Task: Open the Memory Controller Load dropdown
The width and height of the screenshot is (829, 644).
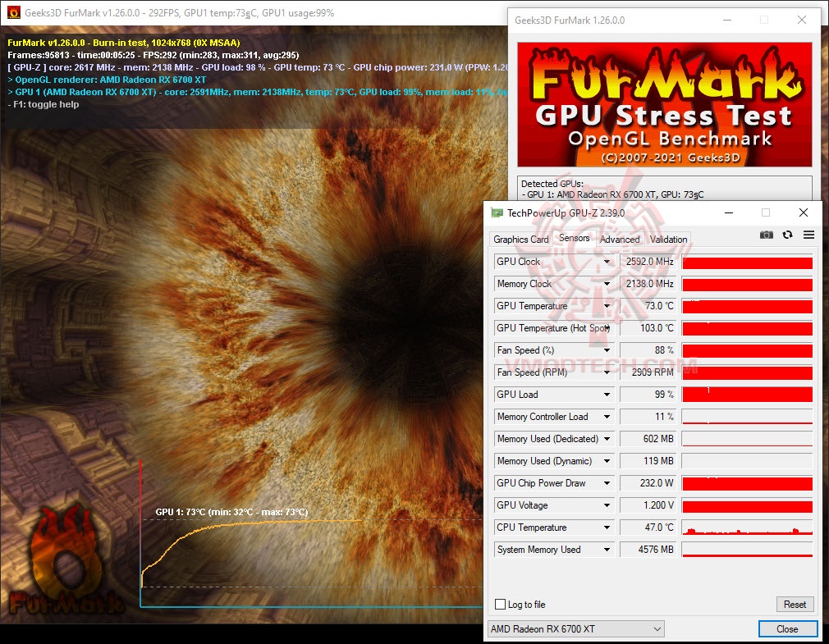Action: (x=607, y=417)
